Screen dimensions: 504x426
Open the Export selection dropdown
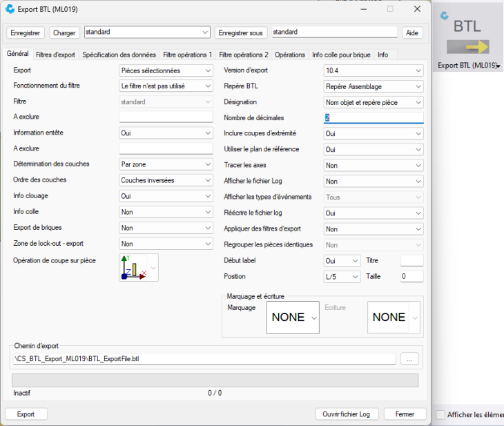(166, 70)
